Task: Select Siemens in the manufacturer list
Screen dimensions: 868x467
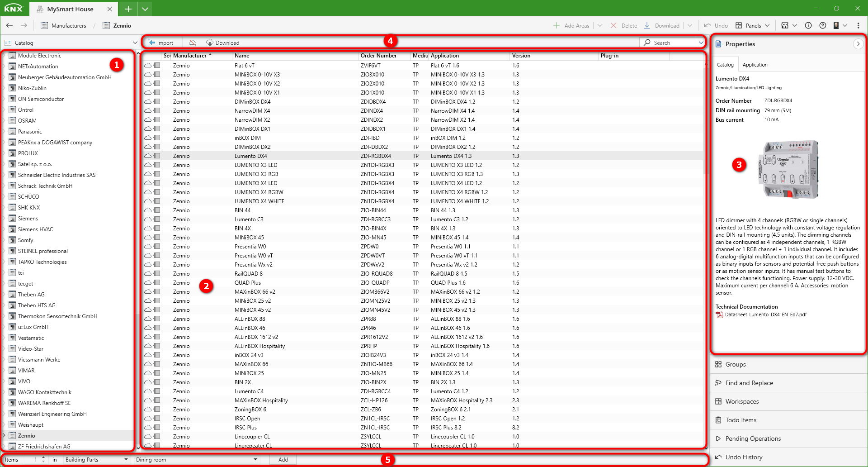Action: click(x=28, y=218)
